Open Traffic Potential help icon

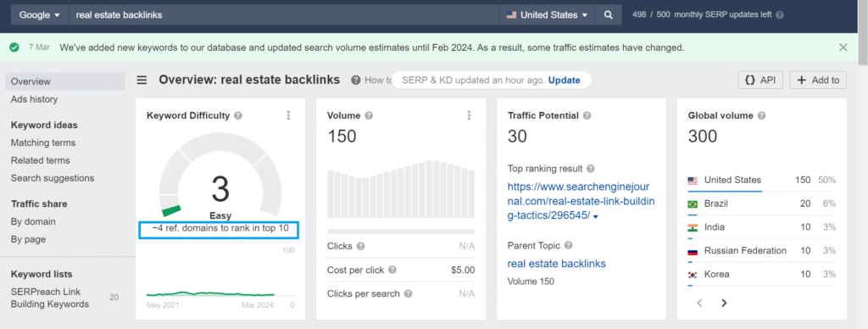[587, 116]
